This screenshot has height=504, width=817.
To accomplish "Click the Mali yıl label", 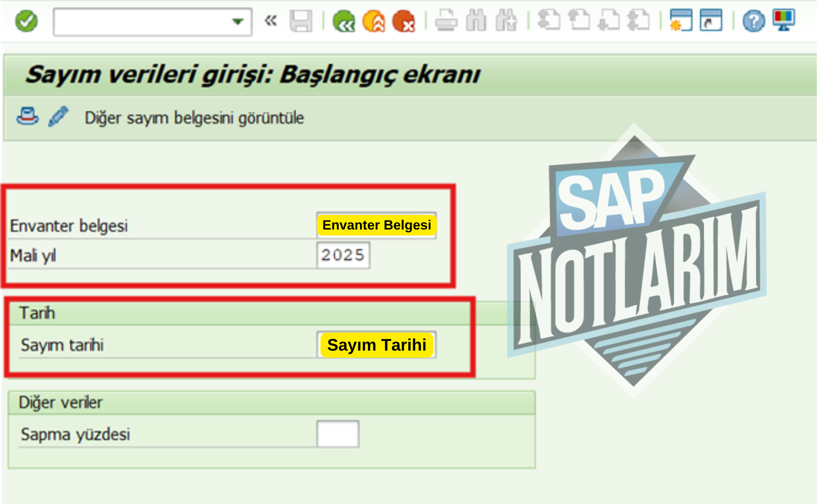I will 33,256.
